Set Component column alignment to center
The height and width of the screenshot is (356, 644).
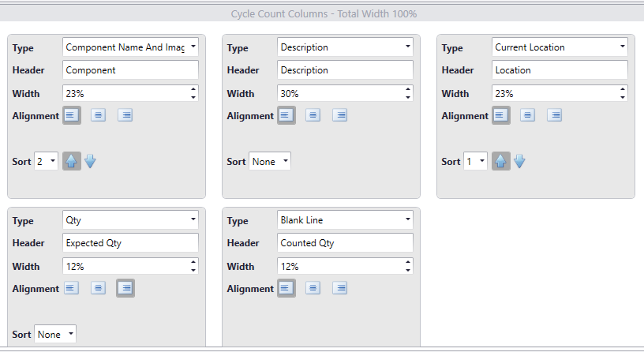coord(99,115)
